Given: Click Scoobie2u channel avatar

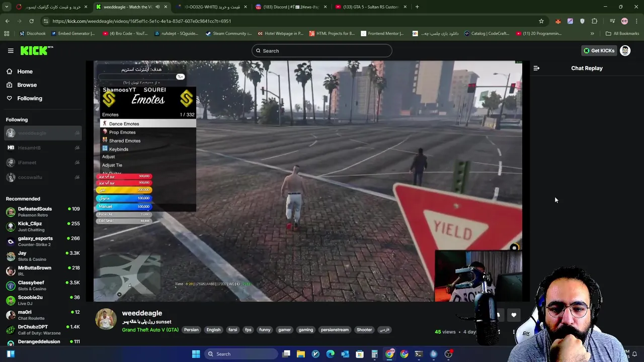Looking at the screenshot, I should point(11,300).
